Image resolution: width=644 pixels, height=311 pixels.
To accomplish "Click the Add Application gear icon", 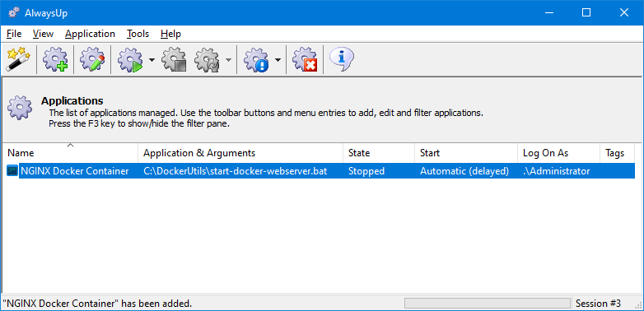I will 55,60.
